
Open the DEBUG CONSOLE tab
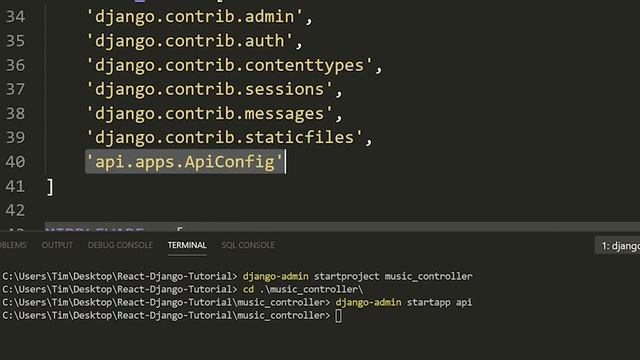coord(120,245)
